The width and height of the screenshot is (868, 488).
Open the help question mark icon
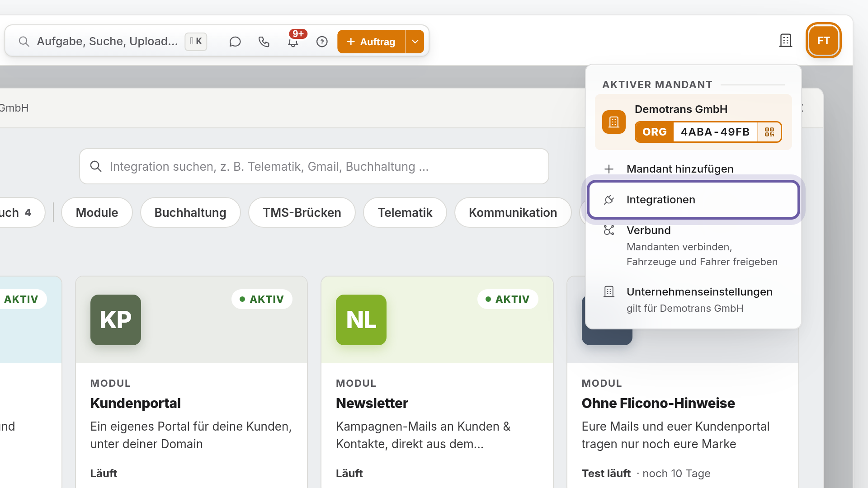[x=322, y=42]
